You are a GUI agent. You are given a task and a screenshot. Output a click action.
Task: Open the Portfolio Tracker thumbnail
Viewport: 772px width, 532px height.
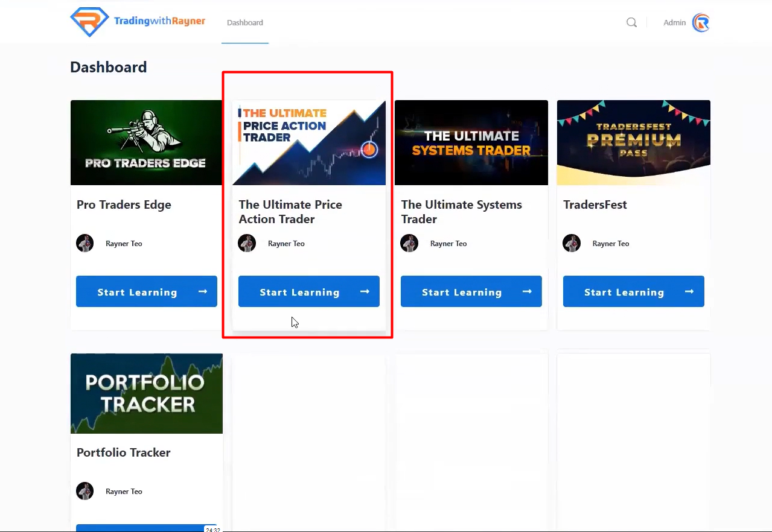tap(147, 393)
